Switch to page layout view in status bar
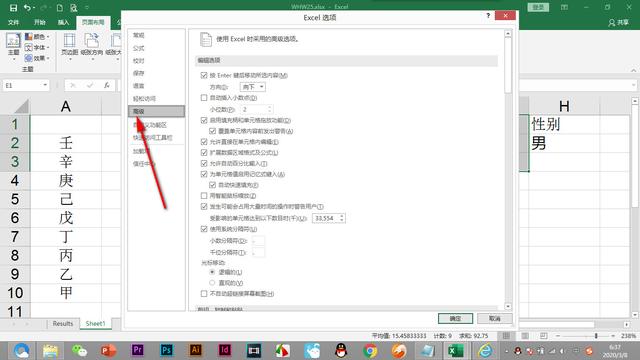 tap(525, 336)
